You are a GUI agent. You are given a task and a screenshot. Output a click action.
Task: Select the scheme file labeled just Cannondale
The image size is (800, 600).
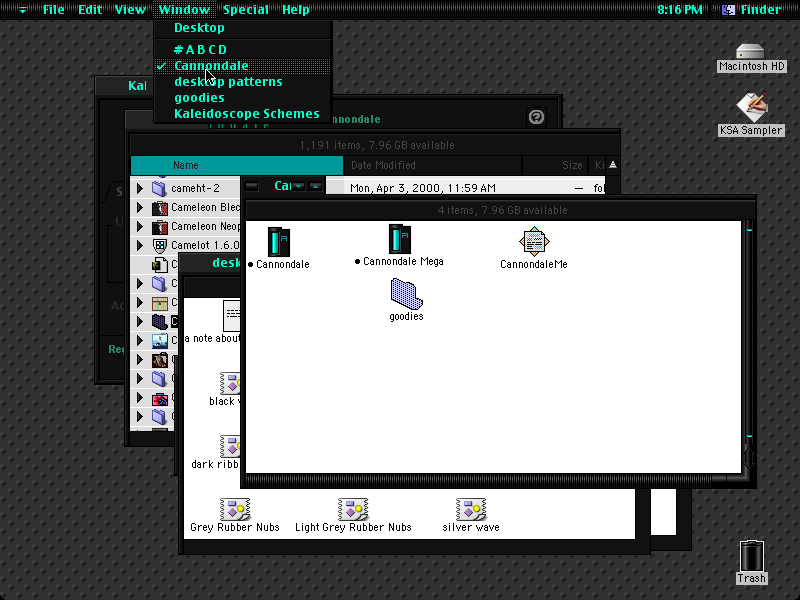pyautogui.click(x=279, y=241)
